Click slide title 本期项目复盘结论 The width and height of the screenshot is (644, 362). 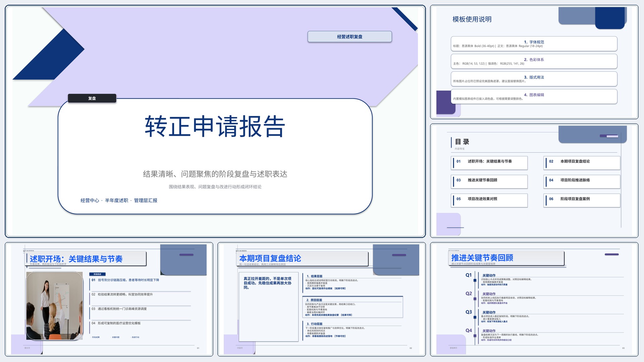coord(270,258)
